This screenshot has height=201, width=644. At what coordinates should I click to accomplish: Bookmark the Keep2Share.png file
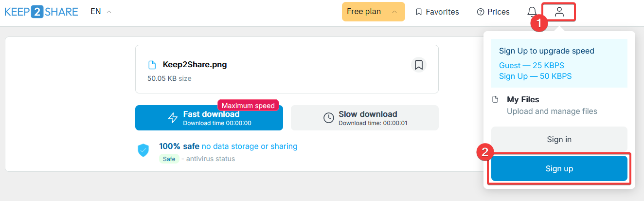coord(418,65)
